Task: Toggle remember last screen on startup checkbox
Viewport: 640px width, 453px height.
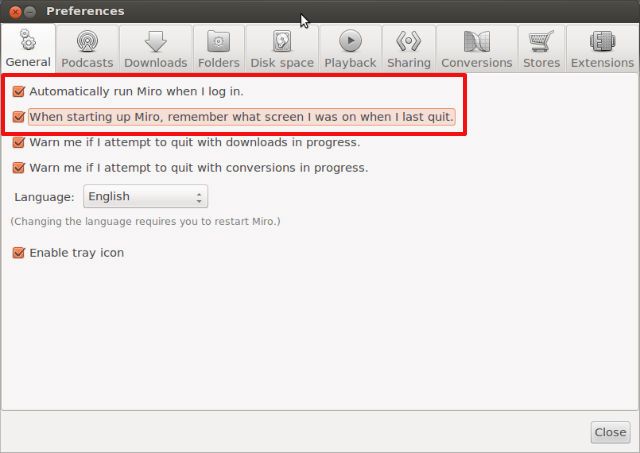Action: [19, 117]
